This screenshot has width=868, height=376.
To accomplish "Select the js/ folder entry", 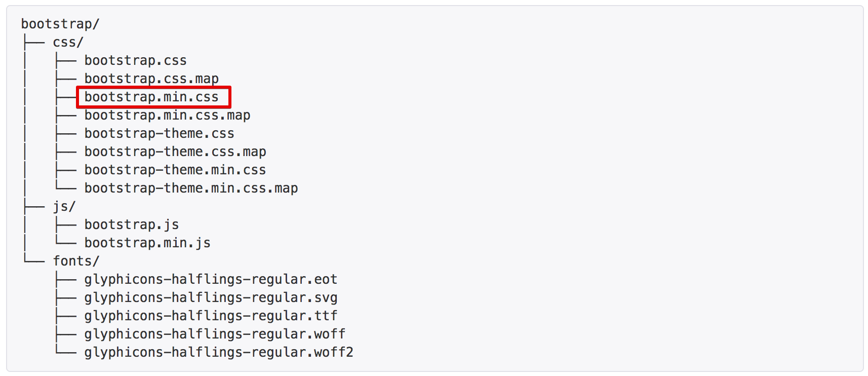I will [64, 206].
